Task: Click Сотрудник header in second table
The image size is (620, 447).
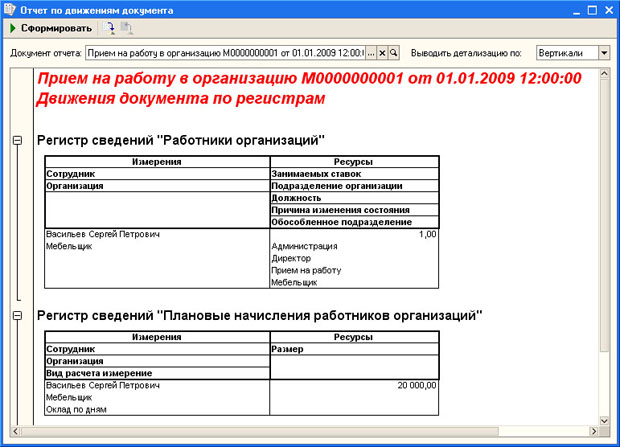Action: coord(157,349)
